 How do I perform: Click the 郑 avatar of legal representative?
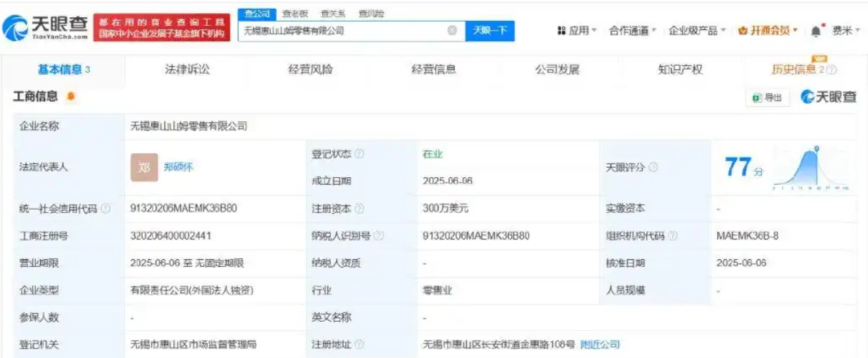point(145,167)
